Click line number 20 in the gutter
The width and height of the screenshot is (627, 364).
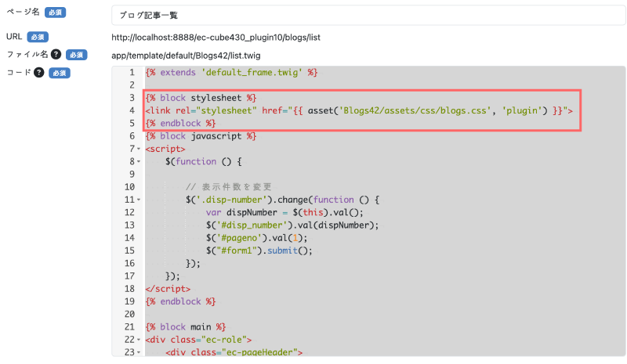(x=129, y=314)
